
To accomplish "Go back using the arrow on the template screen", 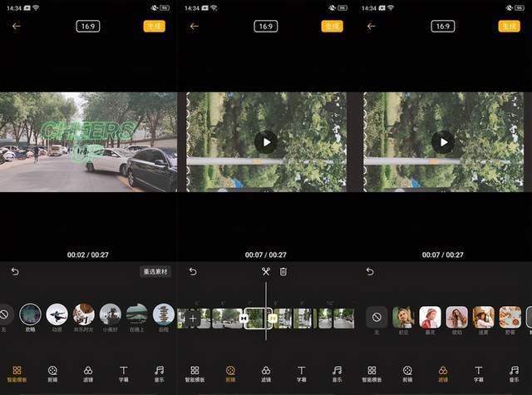I will [x=17, y=26].
